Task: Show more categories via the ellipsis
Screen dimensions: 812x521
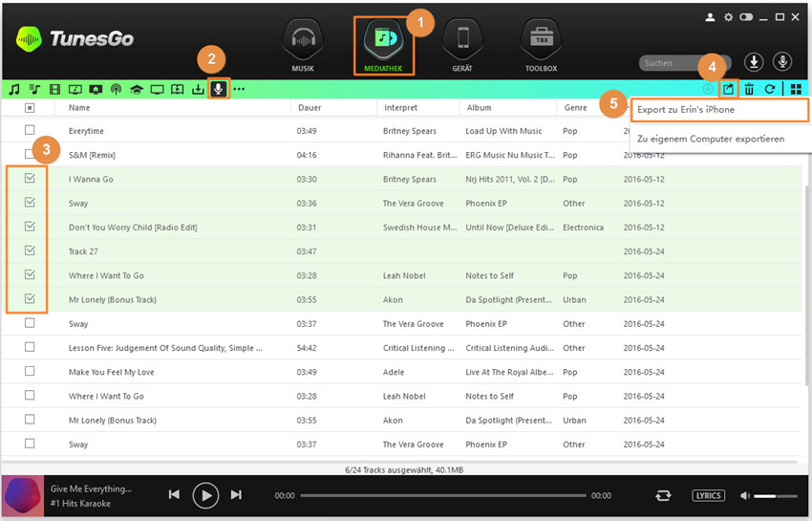Action: click(239, 89)
